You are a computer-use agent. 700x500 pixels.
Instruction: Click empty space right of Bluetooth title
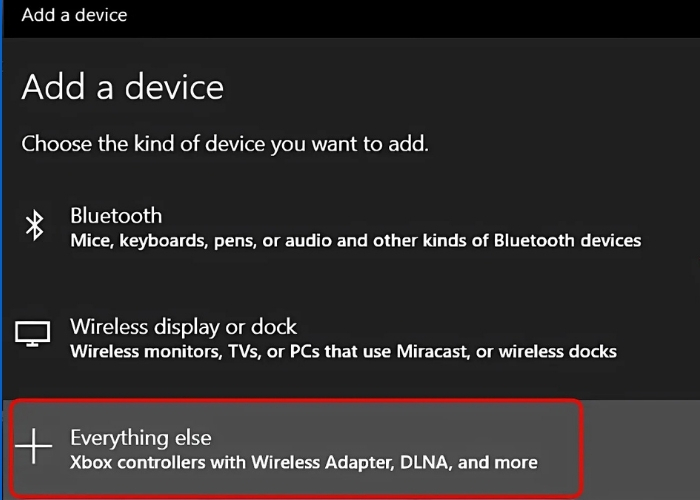point(400,215)
